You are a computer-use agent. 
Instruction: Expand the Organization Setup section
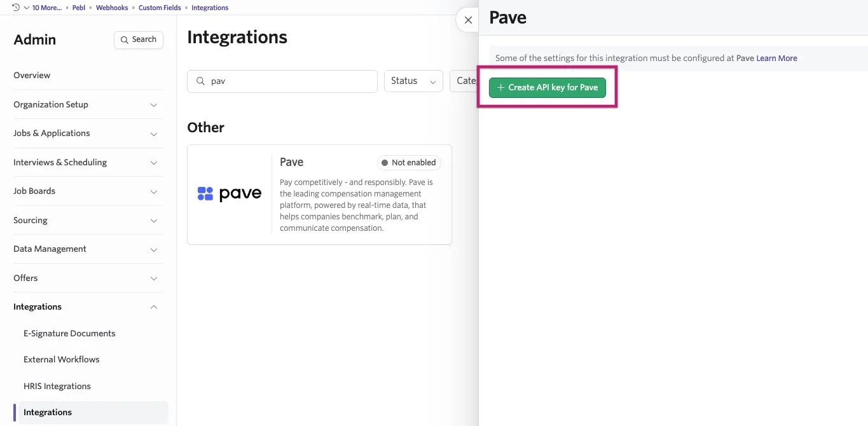88,104
